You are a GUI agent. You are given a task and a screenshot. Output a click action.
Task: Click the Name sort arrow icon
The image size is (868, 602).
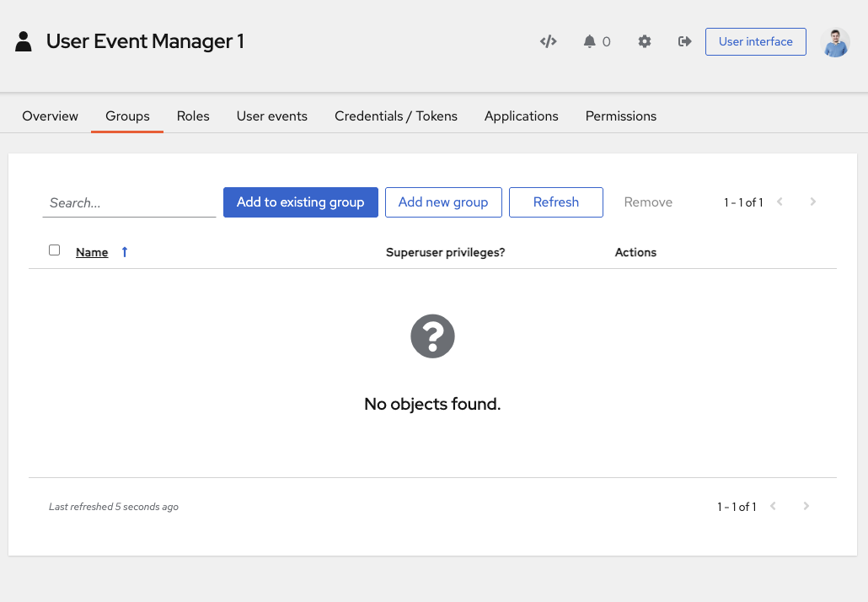(x=125, y=252)
